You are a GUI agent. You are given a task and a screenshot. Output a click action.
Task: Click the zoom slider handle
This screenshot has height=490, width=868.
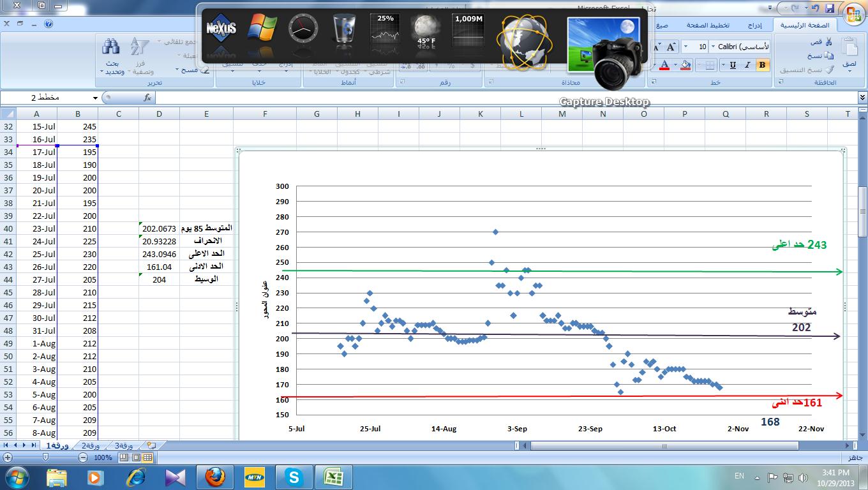pyautogui.click(x=45, y=457)
